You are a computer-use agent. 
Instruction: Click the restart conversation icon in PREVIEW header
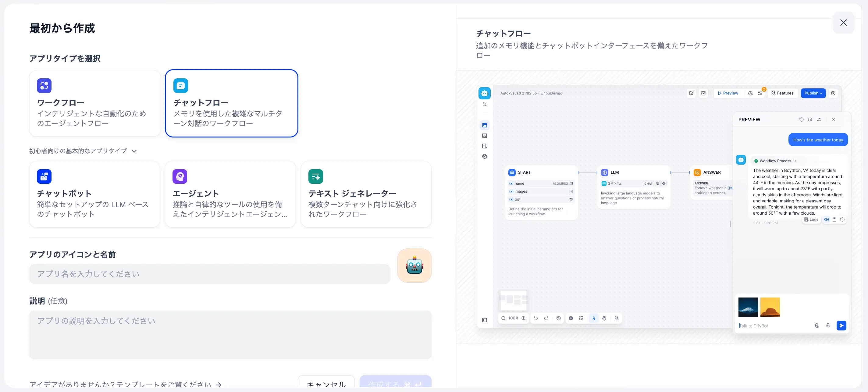[x=801, y=119]
